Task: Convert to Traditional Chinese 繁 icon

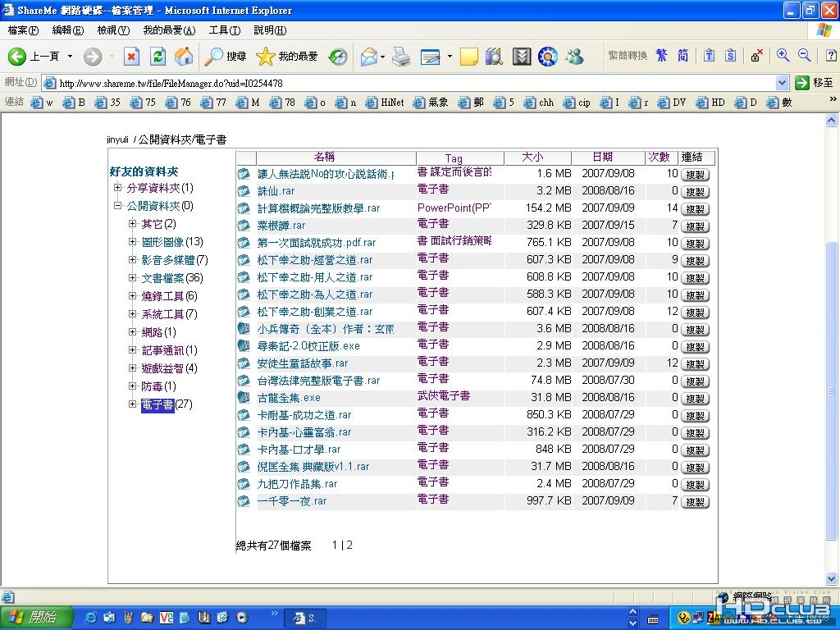Action: point(662,55)
